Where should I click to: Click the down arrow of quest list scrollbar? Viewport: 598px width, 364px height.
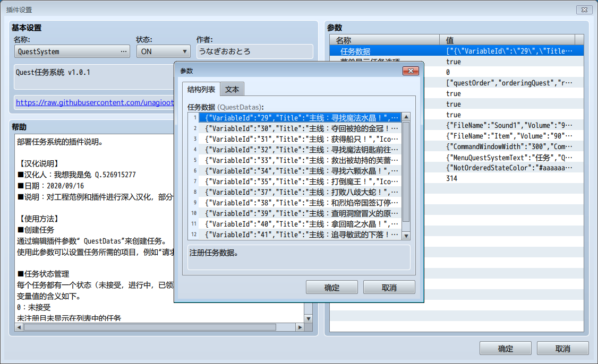(406, 236)
